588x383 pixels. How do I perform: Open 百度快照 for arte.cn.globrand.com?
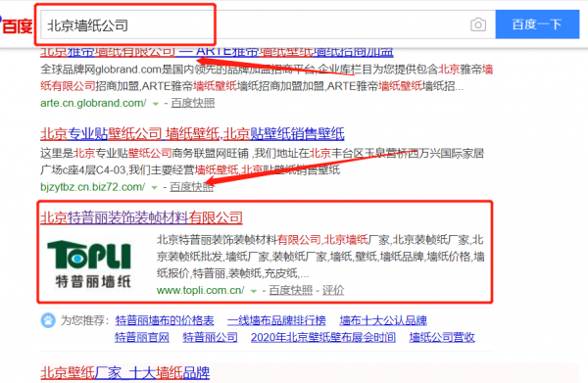point(193,103)
